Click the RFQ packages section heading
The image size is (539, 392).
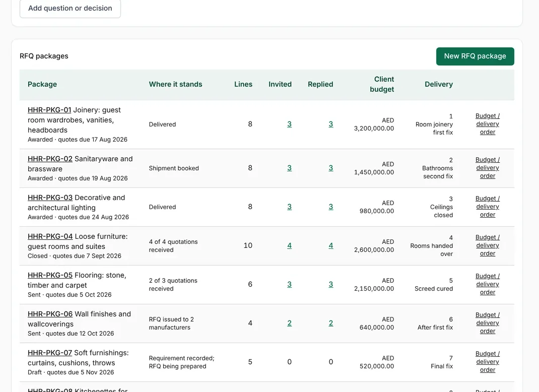click(44, 56)
